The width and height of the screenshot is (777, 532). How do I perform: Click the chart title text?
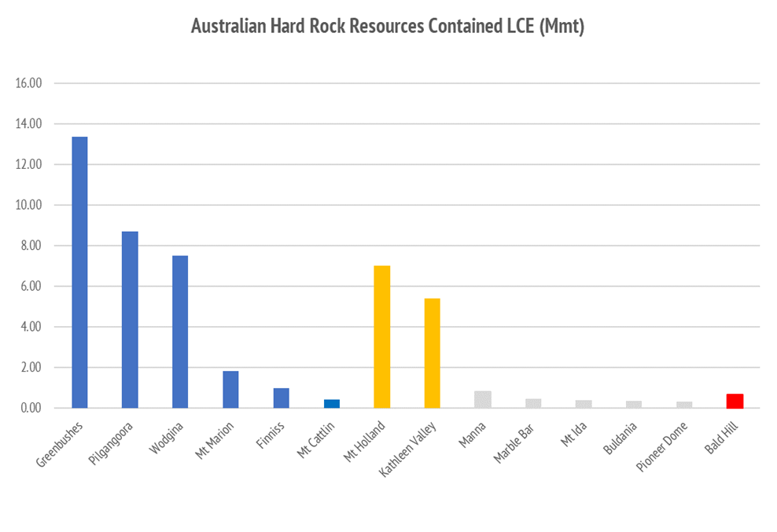click(x=388, y=26)
